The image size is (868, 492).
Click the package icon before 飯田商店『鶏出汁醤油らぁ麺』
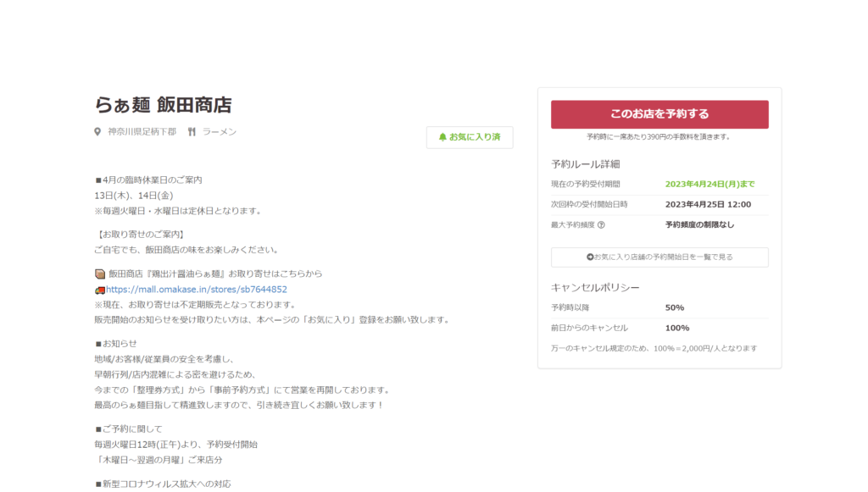(x=99, y=274)
